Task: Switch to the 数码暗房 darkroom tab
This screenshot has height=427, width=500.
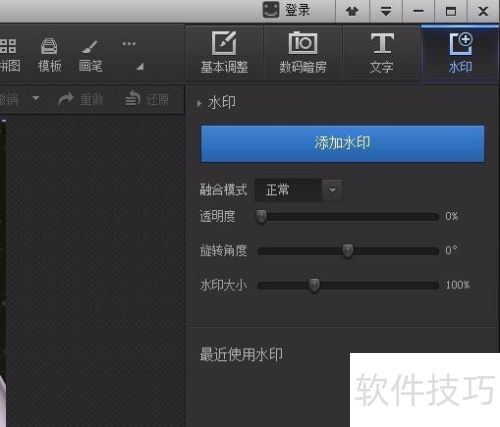Action: pos(303,52)
